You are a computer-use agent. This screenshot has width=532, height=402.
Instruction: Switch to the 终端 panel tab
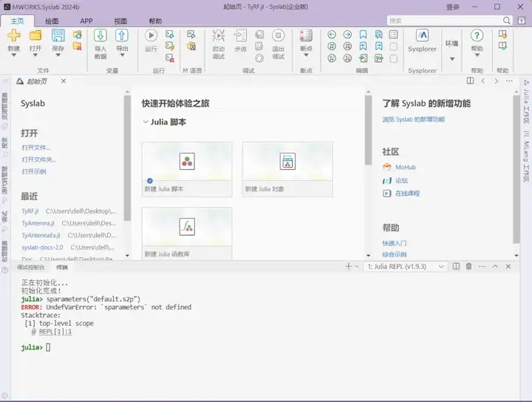coord(62,267)
